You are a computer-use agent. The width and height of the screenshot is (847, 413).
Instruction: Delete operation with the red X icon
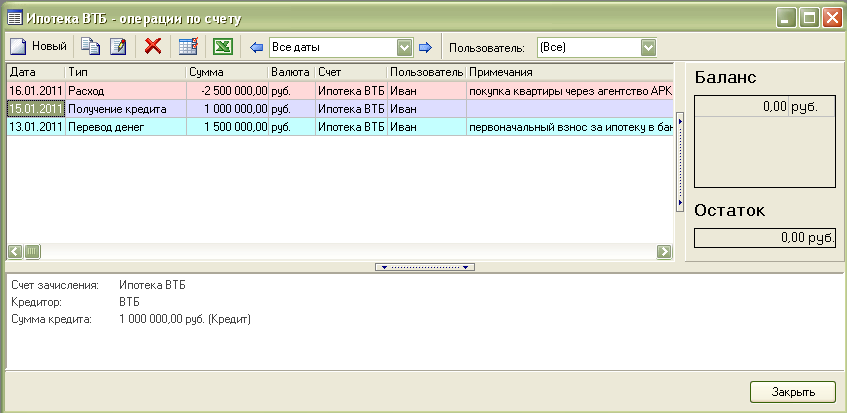click(153, 47)
